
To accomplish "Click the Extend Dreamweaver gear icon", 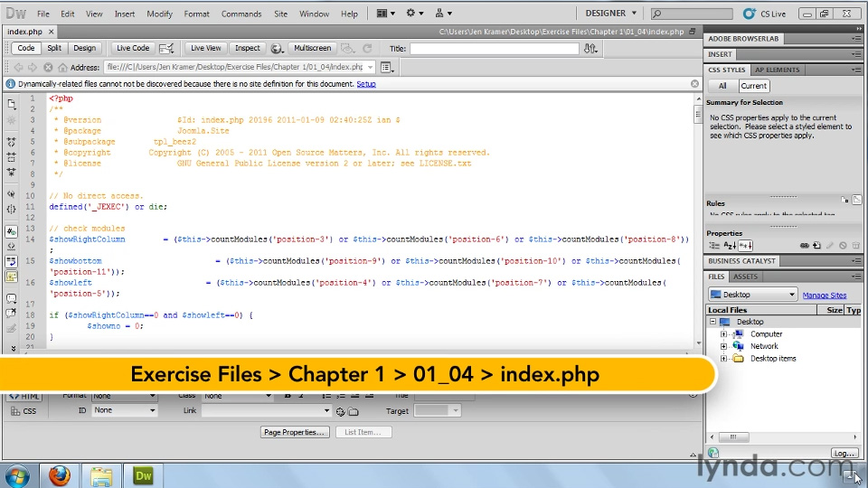I will coord(414,14).
